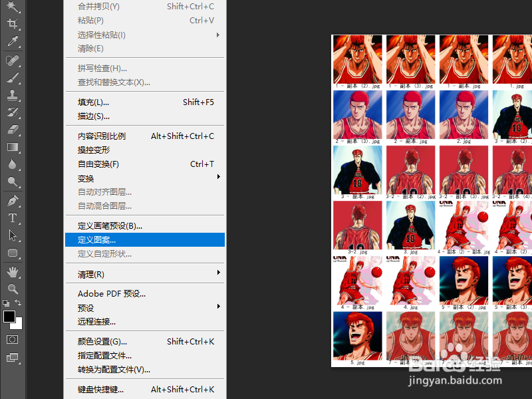The height and width of the screenshot is (399, 532).
Task: Expand the 选择性粘贴(I) submenu
Action: [145, 35]
